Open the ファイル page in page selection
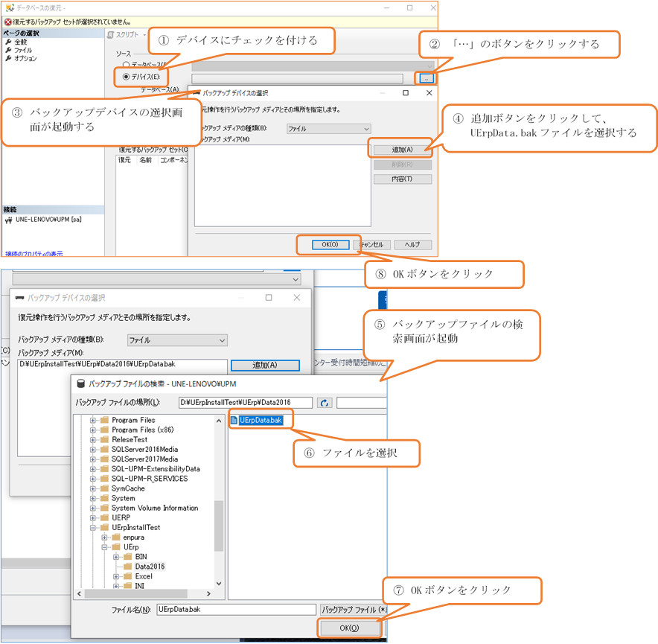658x644 pixels. tap(22, 51)
